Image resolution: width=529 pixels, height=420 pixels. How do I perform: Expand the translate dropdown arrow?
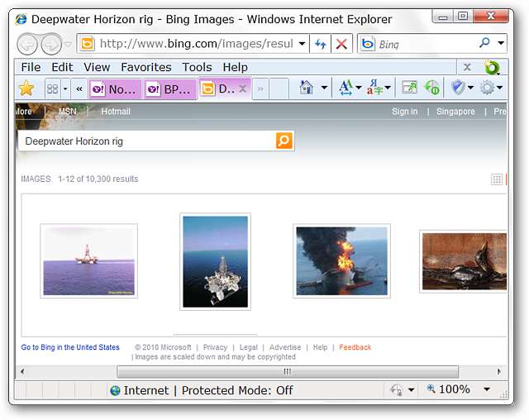(388, 88)
